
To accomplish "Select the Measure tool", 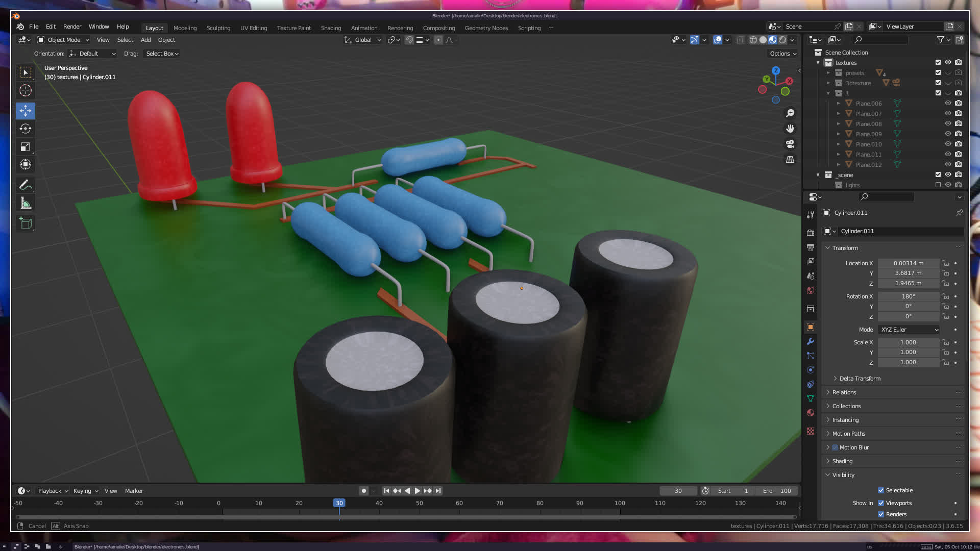I will pos(26,204).
